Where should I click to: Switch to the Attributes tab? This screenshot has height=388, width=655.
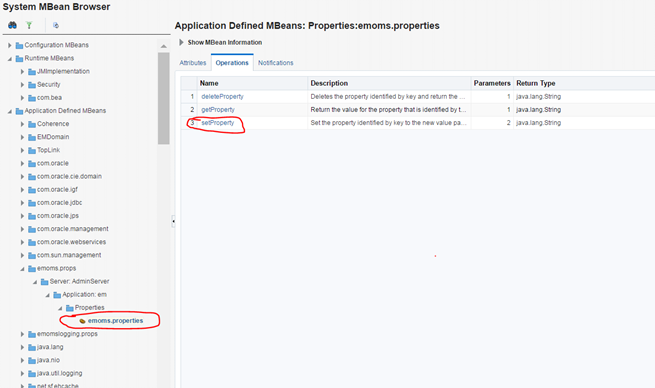193,63
